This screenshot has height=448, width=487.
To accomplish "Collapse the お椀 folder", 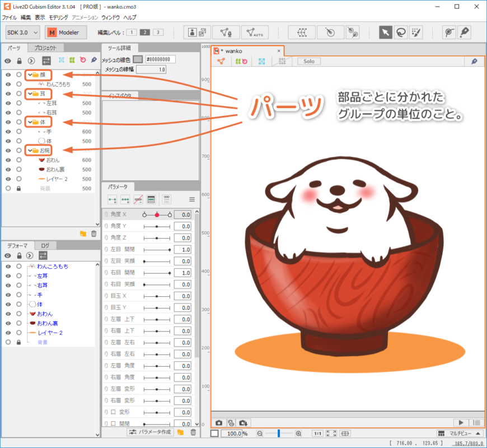I will [30, 151].
